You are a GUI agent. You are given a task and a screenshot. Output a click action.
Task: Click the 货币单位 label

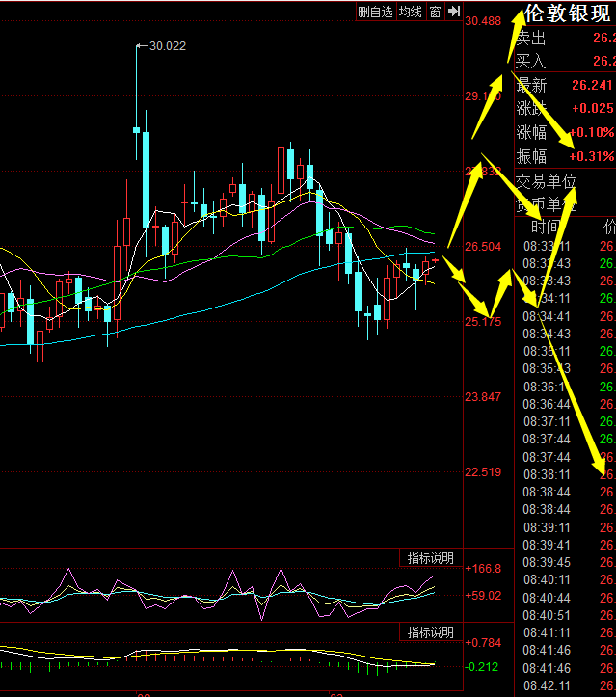[x=546, y=204]
